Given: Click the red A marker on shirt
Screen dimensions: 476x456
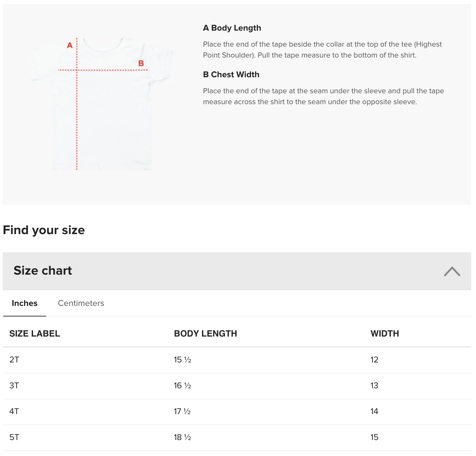Looking at the screenshot, I should point(70,45).
